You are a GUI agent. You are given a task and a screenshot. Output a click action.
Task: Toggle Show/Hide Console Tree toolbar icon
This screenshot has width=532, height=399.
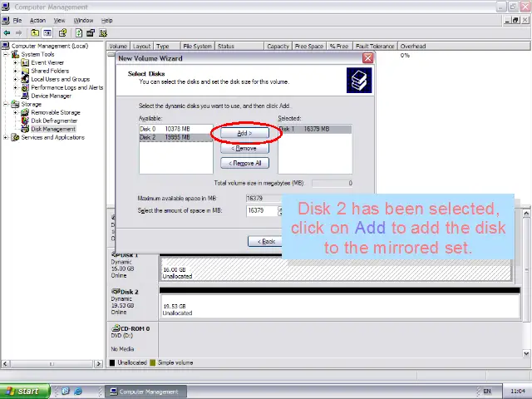coord(47,33)
